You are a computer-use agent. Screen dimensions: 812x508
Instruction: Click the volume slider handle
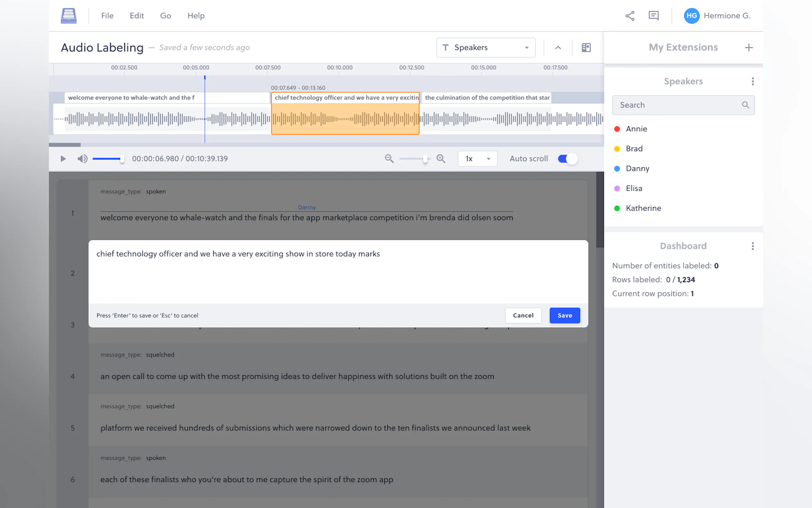tap(122, 159)
